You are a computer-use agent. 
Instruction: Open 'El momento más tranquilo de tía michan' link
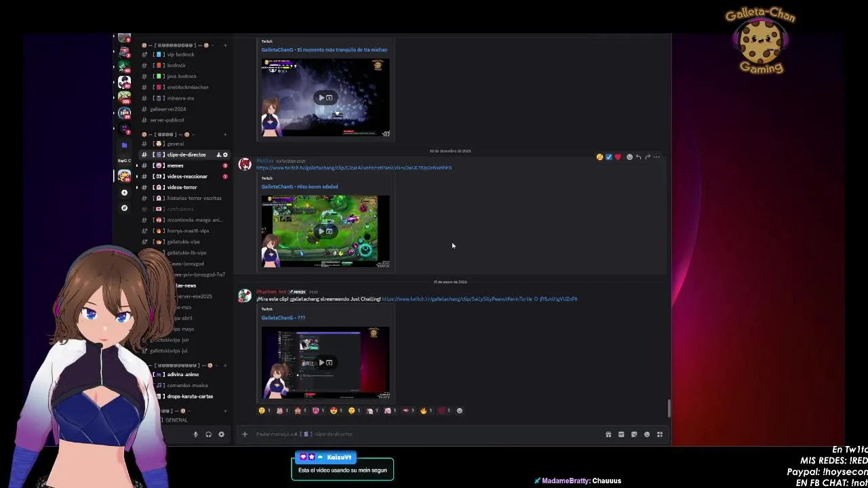pyautogui.click(x=324, y=49)
